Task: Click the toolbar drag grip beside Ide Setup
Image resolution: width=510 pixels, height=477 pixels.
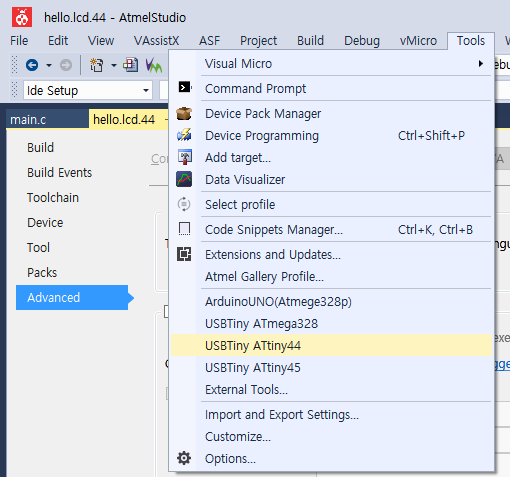Action: click(x=14, y=90)
